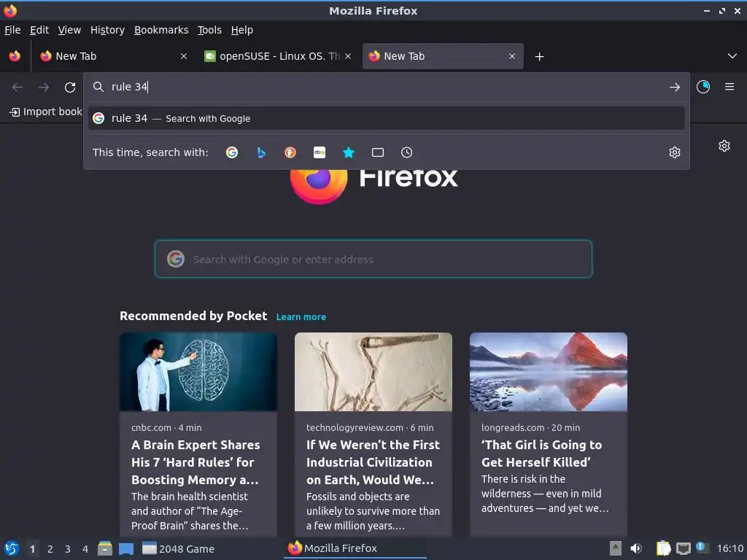The width and height of the screenshot is (747, 560).
Task: Switch to virtual desktop 3
Action: click(x=68, y=549)
